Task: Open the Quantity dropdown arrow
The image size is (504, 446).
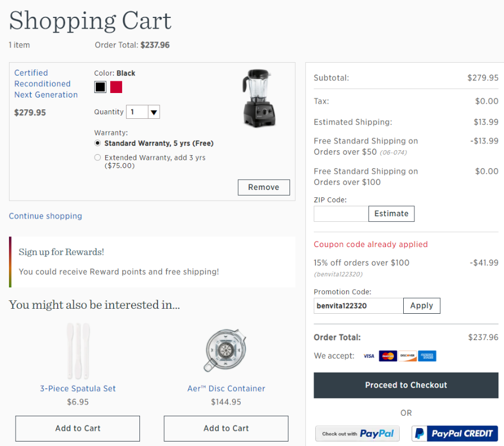Action: (154, 112)
